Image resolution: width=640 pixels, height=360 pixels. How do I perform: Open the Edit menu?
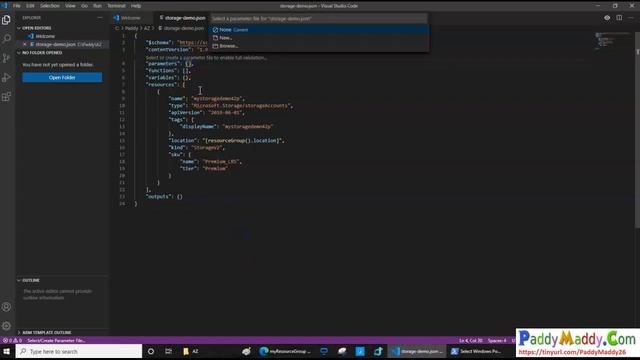[30, 6]
